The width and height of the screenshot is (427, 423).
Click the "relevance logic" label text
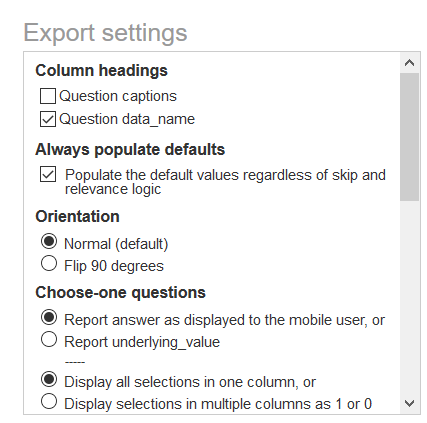113,189
